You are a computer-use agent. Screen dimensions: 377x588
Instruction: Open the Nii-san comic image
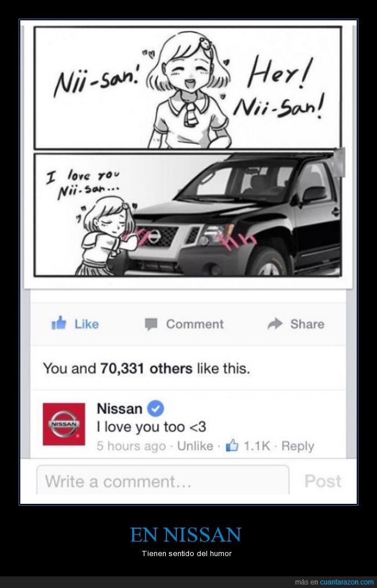[x=188, y=152]
